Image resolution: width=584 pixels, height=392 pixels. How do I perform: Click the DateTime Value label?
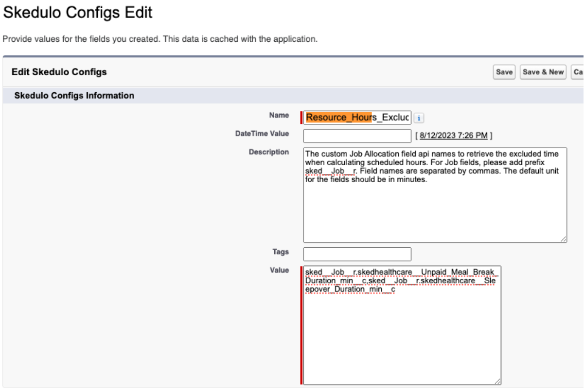(262, 134)
